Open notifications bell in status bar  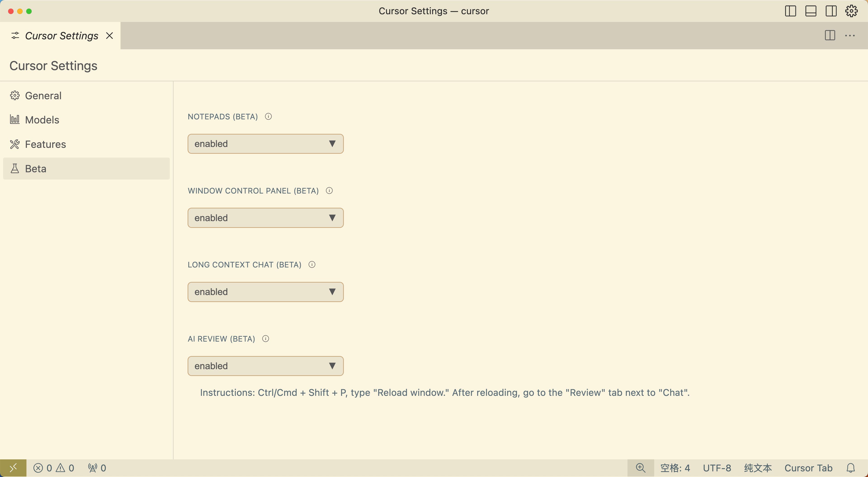point(851,468)
